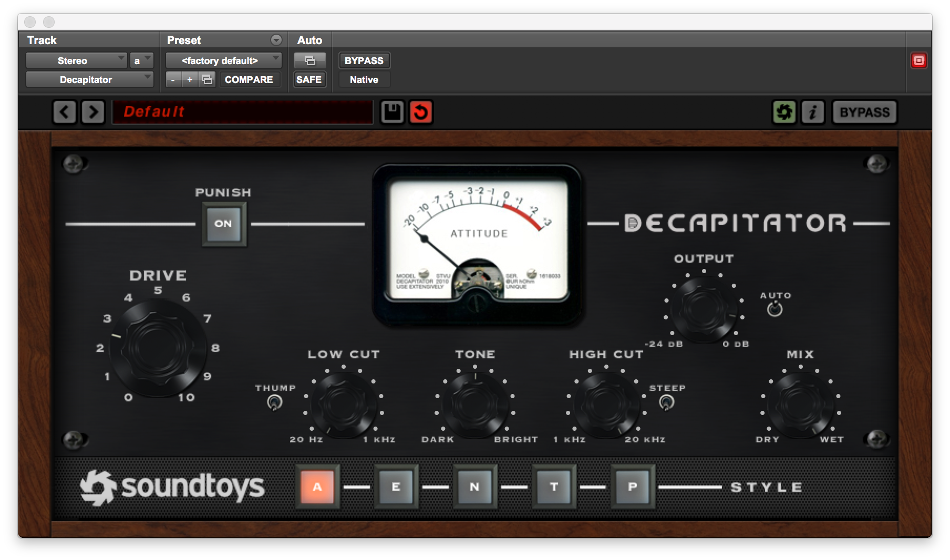The height and width of the screenshot is (560, 950).
Task: Click the Default preset name display
Action: click(x=242, y=112)
